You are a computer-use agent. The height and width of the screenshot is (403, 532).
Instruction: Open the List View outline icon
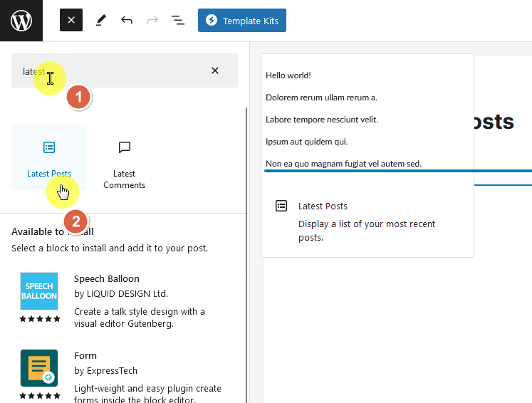pos(178,21)
